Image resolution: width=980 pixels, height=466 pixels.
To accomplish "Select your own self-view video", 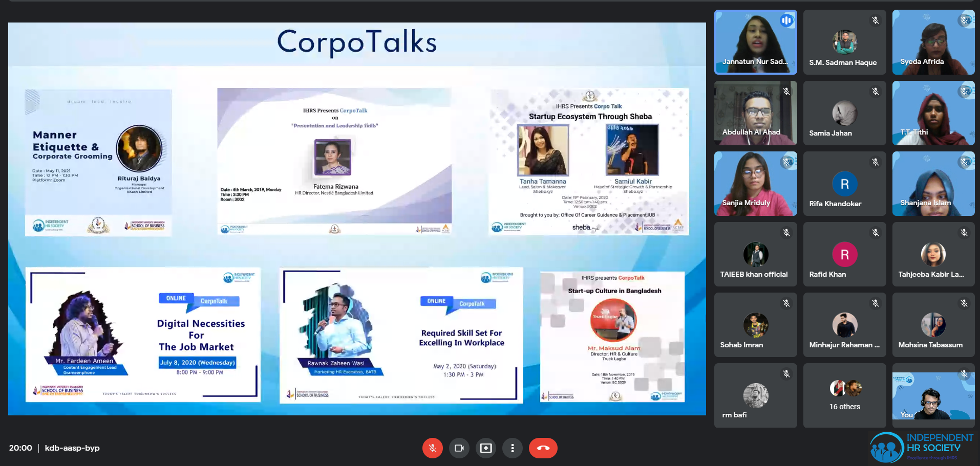I will pos(933,395).
